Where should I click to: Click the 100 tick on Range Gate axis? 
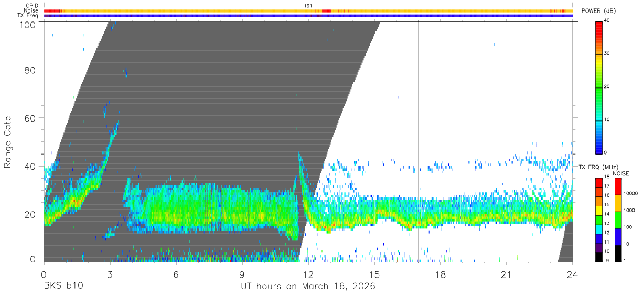[27, 25]
